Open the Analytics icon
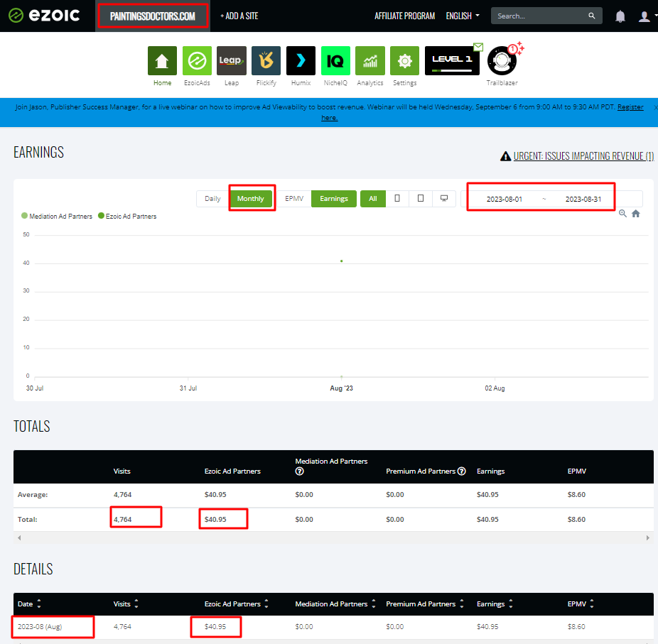This screenshot has height=644, width=658. pos(370,61)
